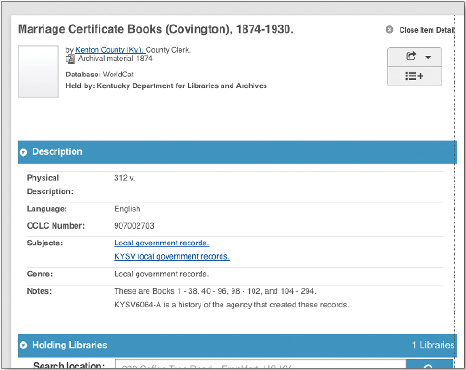Click the 1 Libraries count
Screen dimensions: 466x370
pyautogui.click(x=433, y=345)
